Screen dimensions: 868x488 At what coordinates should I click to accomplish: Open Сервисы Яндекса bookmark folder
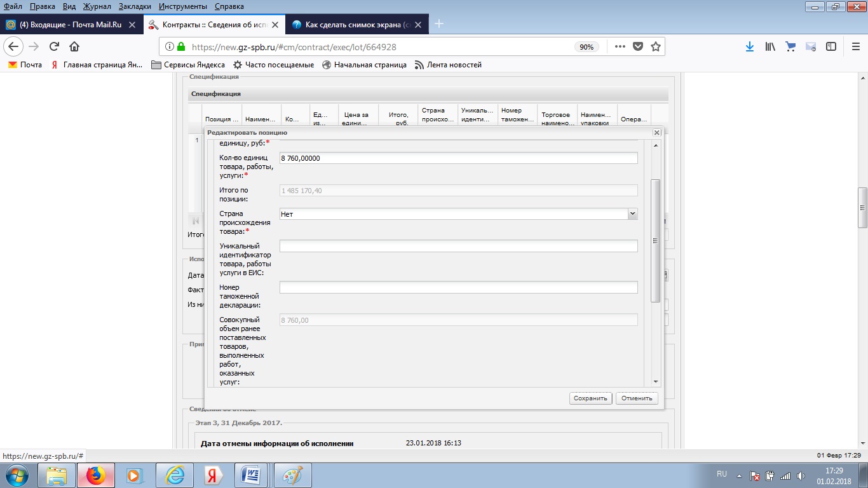pyautogui.click(x=188, y=65)
